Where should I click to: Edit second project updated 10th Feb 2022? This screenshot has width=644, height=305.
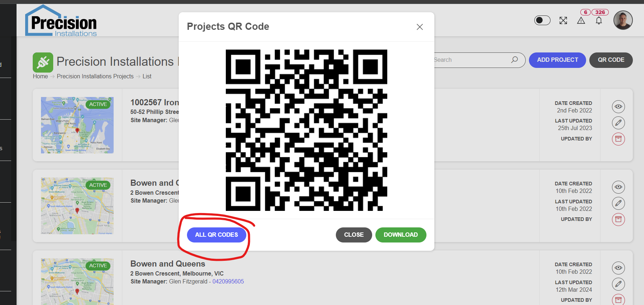(618, 203)
